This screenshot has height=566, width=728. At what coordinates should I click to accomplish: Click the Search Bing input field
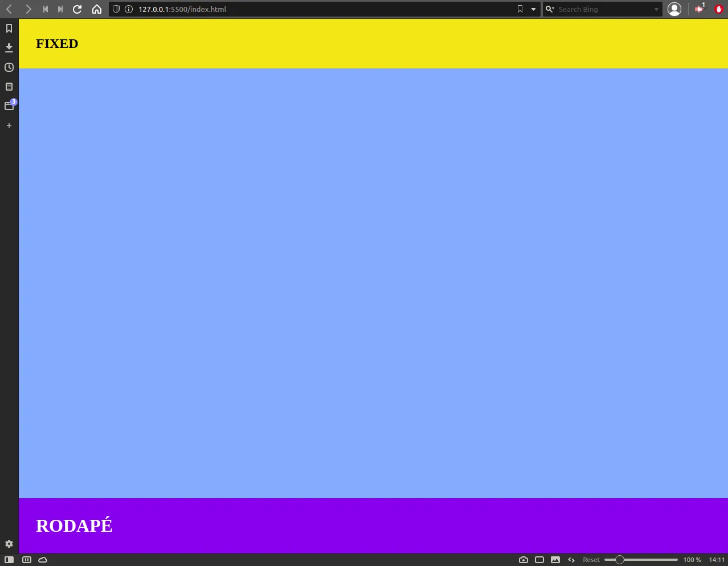(604, 9)
